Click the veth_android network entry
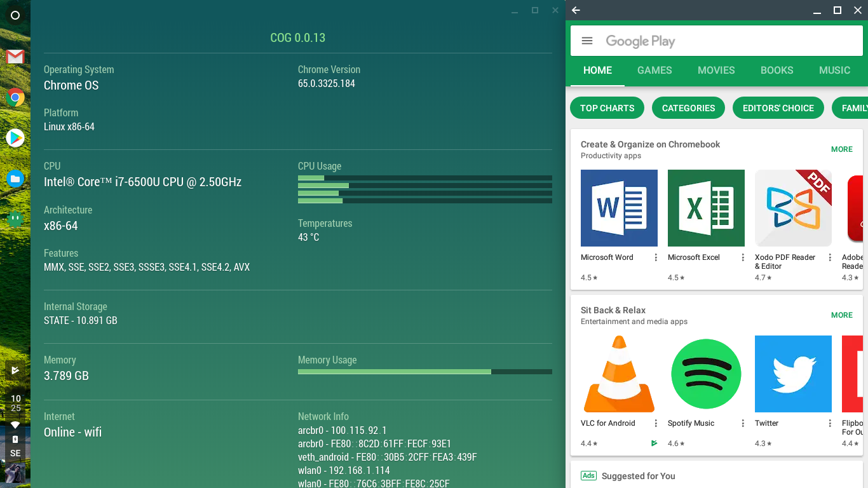This screenshot has width=868, height=488. click(388, 457)
